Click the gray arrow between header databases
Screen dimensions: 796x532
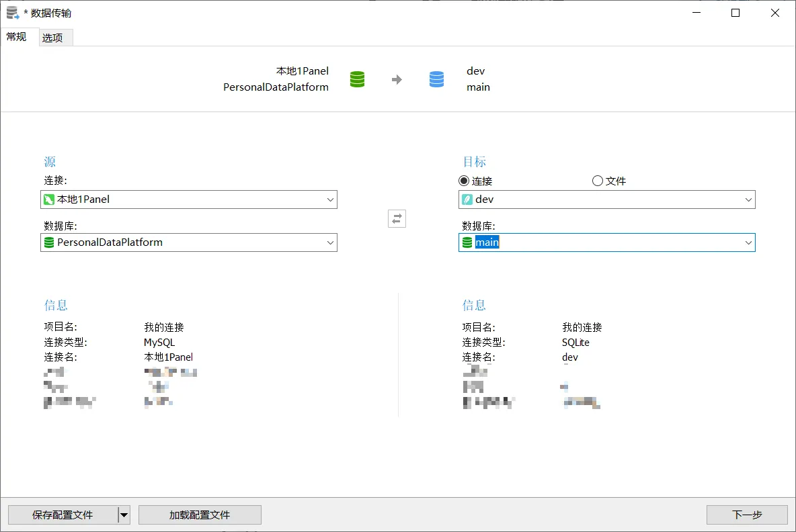pos(397,79)
